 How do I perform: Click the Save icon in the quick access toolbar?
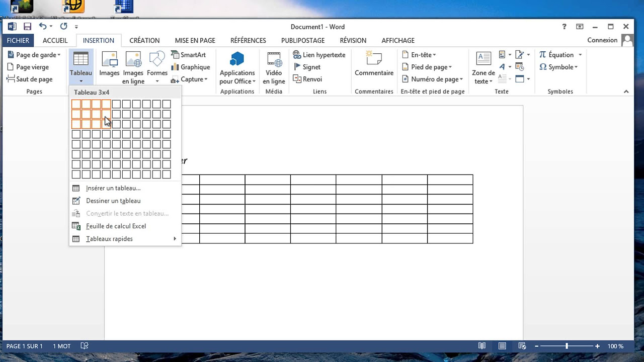(27, 27)
